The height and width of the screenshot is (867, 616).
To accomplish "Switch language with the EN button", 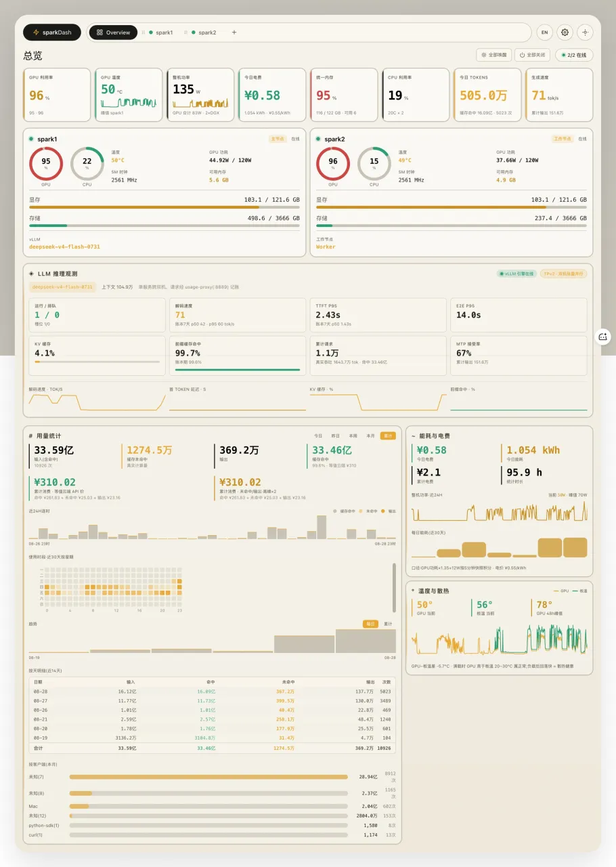I will 544,33.
